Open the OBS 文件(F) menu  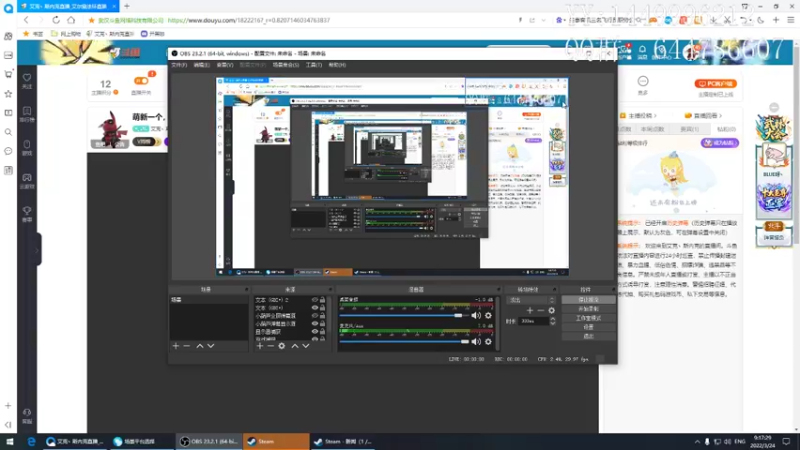click(179, 65)
